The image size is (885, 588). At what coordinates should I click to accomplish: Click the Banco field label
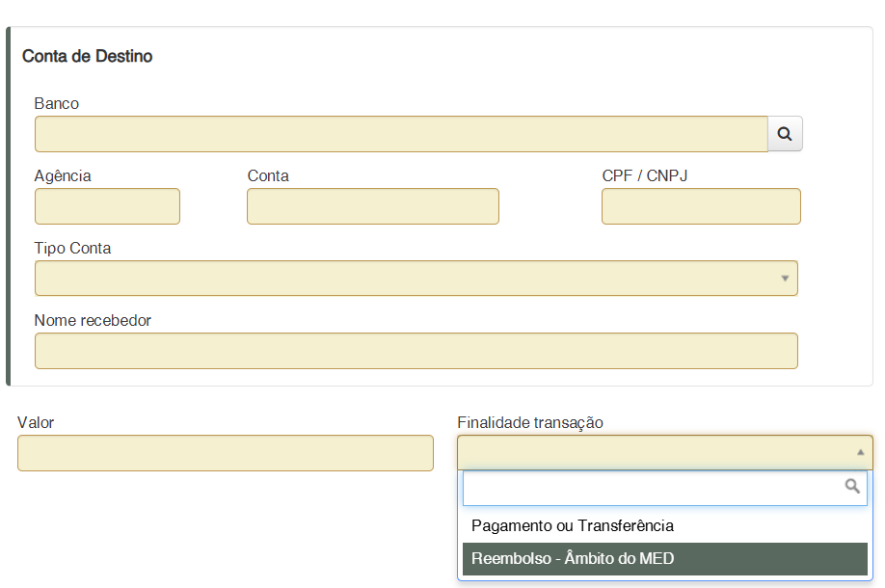(57, 103)
